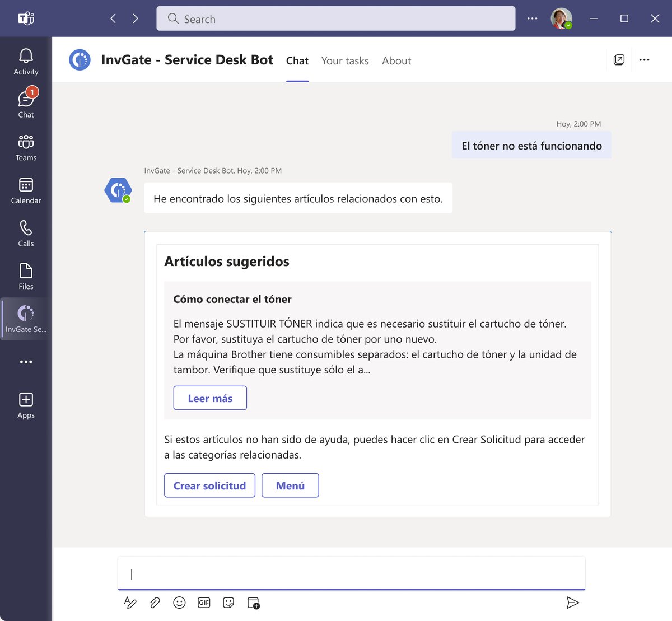Open the emoji picker
This screenshot has height=621, width=672.
tap(179, 603)
